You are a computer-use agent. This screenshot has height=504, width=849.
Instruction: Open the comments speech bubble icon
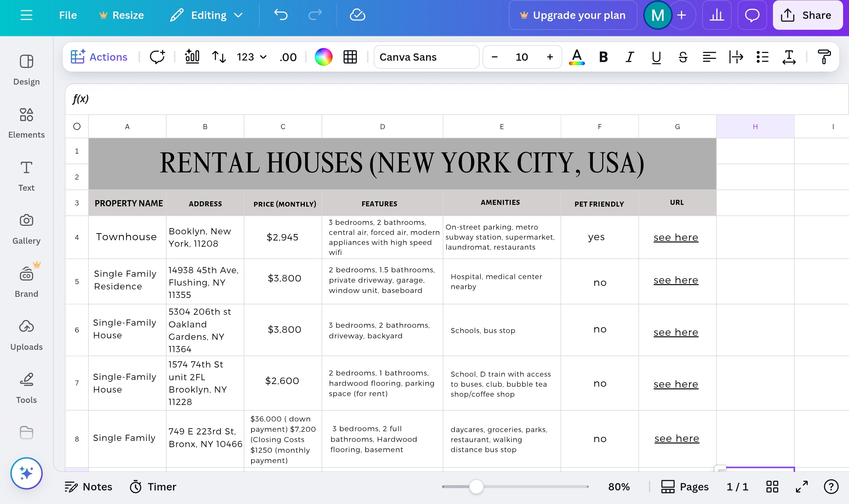pyautogui.click(x=752, y=15)
